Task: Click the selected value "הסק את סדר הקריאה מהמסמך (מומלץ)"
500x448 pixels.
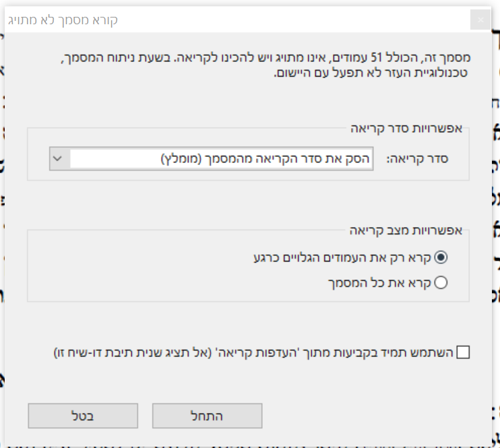Action: 265,159
